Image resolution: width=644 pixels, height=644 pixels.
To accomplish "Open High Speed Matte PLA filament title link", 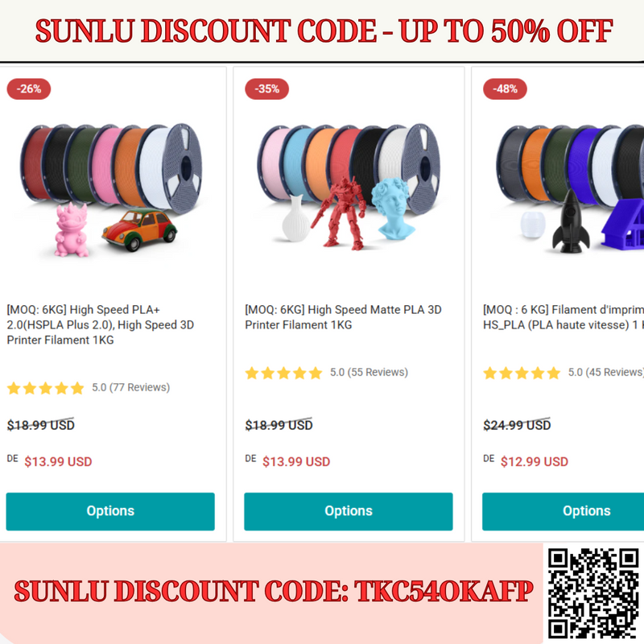I will [x=343, y=317].
